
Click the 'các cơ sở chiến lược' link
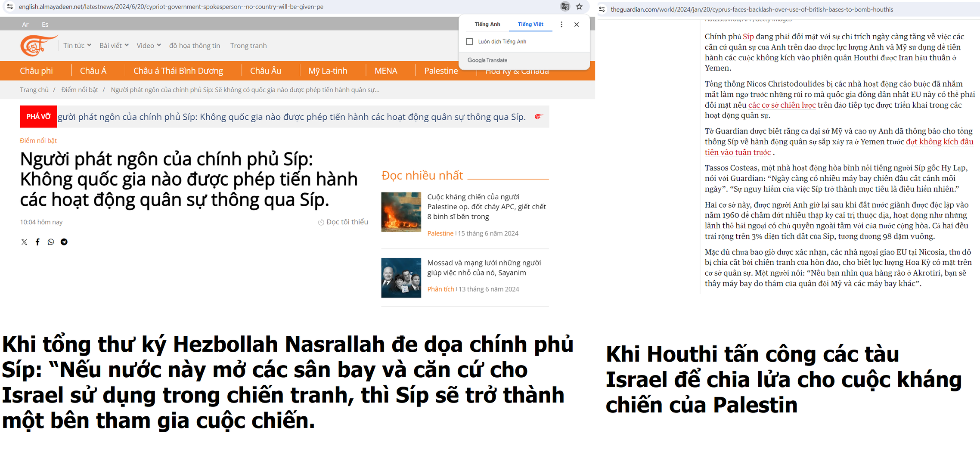[782, 105]
